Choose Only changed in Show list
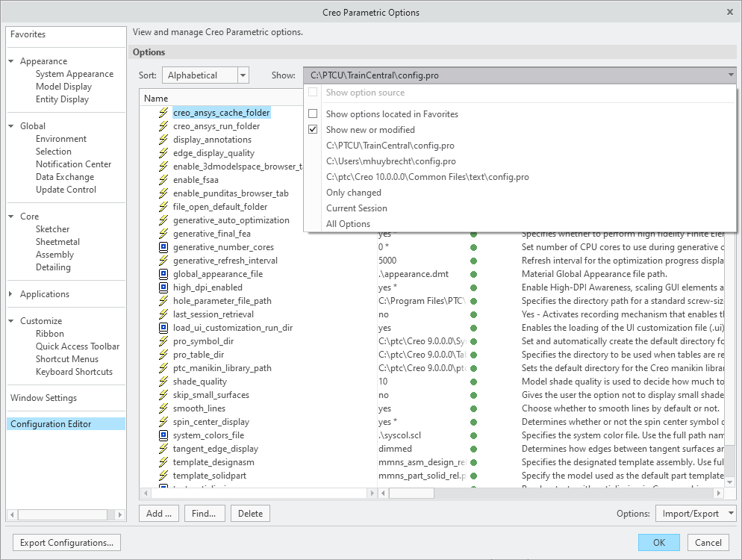 pyautogui.click(x=354, y=193)
